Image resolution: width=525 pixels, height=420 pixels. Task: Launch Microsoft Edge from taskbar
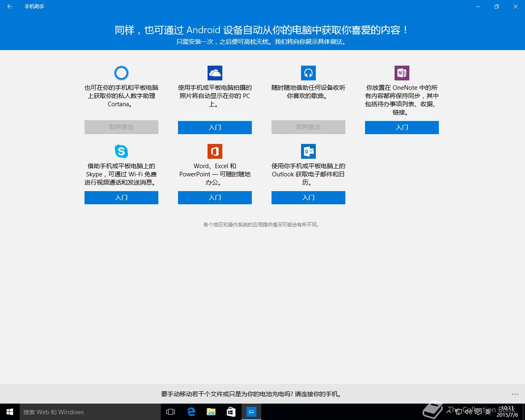(191, 412)
